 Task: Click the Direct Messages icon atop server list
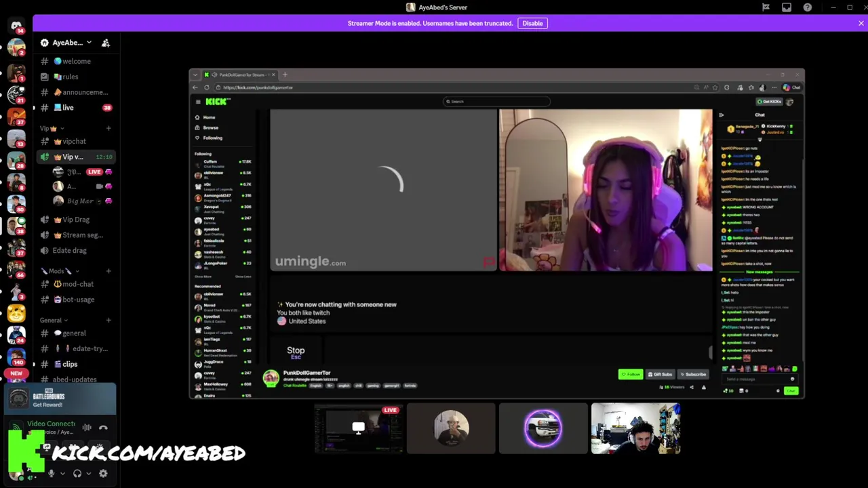pos(16,26)
